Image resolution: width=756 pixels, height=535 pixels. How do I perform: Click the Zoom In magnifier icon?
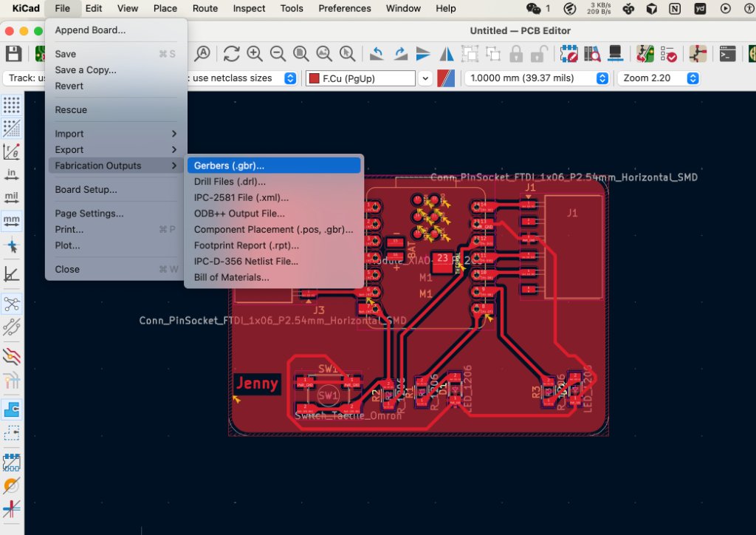click(255, 53)
